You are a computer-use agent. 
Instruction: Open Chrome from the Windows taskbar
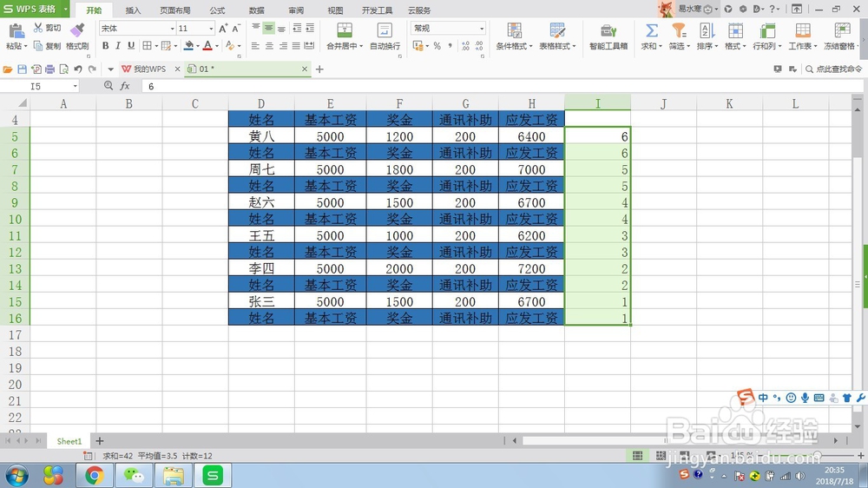(x=95, y=475)
